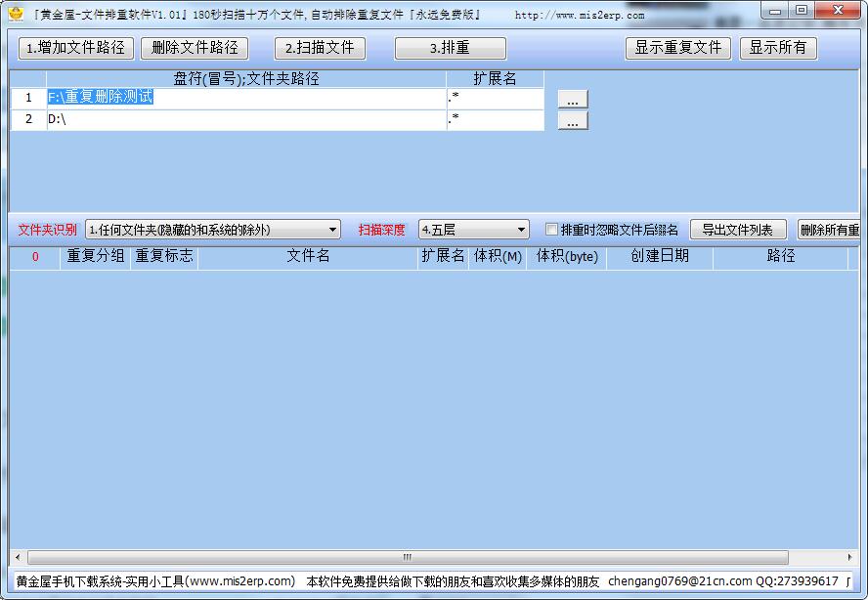Show duplicates via '显示重复文件'

pyautogui.click(x=677, y=48)
